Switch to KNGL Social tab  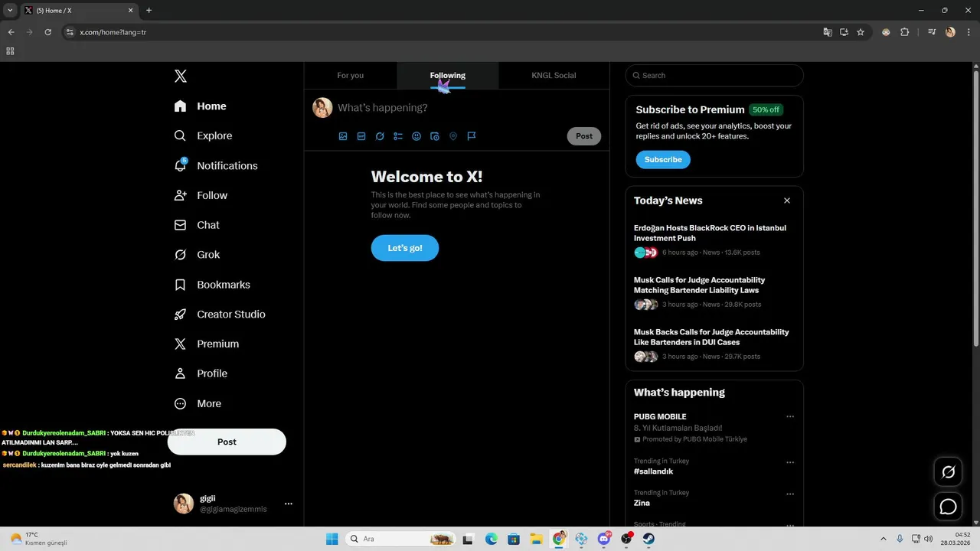[554, 75]
